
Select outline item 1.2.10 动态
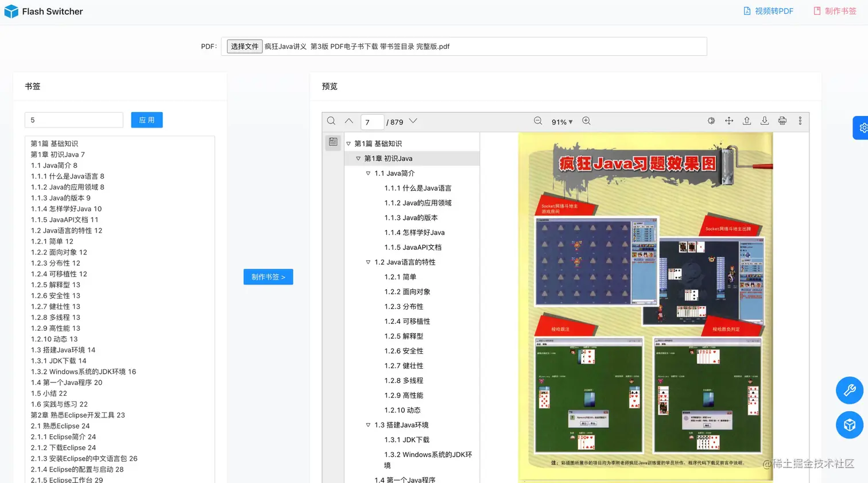click(402, 410)
